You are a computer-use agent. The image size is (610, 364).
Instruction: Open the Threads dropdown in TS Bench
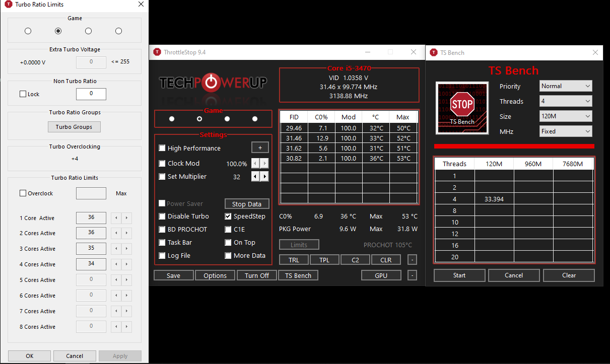click(566, 101)
